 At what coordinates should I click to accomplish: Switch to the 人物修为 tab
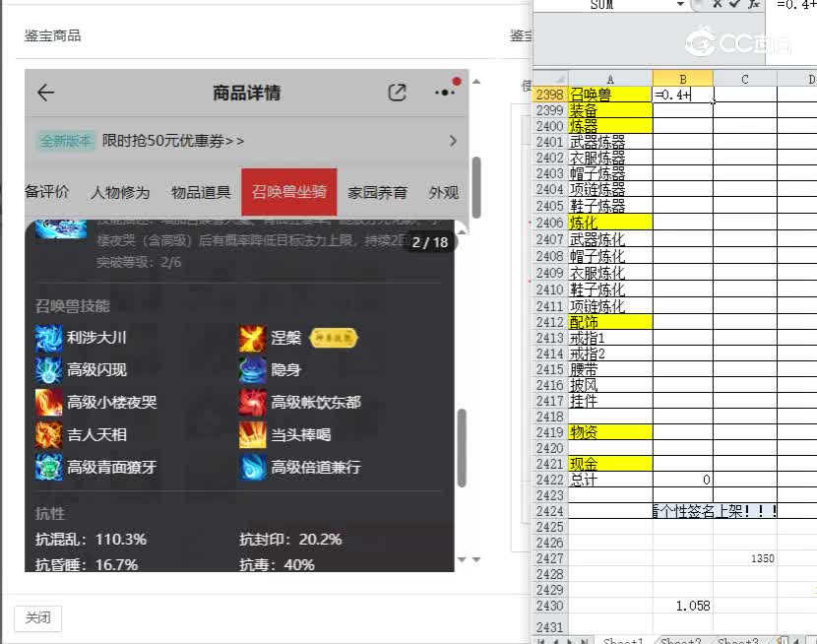click(120, 192)
